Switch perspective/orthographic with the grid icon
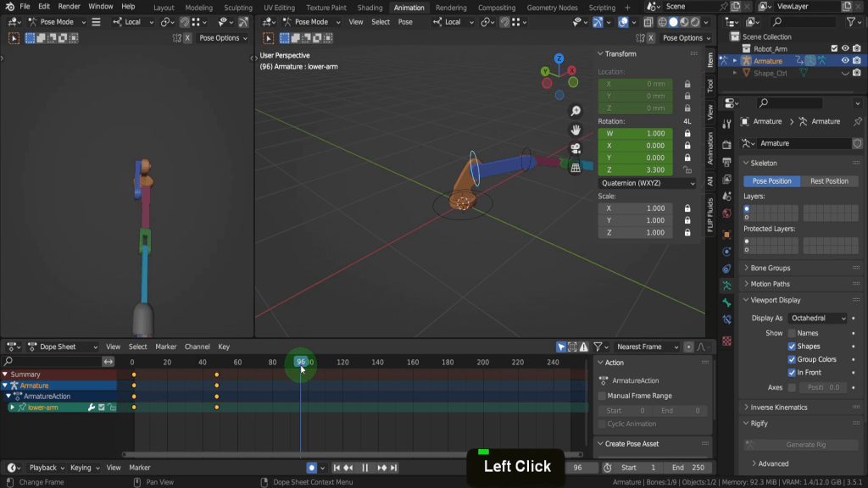The height and width of the screenshot is (488, 868). pos(576,168)
